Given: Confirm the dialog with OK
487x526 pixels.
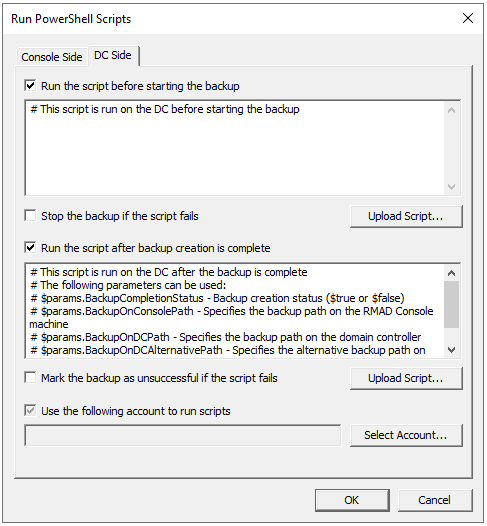Looking at the screenshot, I should pos(352,500).
